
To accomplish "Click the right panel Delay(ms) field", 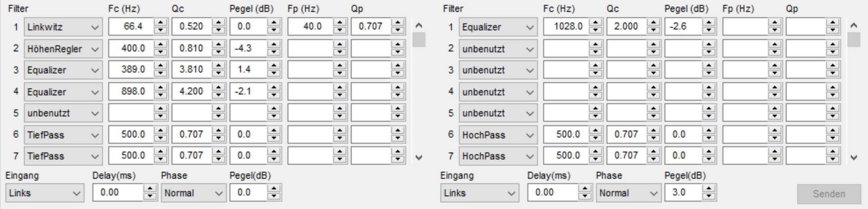I will tap(553, 193).
